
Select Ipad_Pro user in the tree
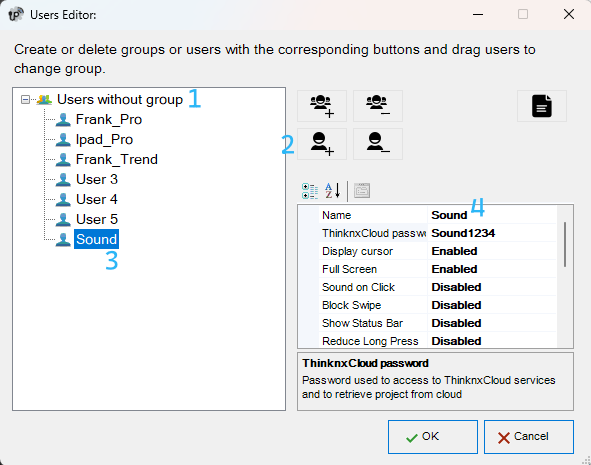[104, 139]
